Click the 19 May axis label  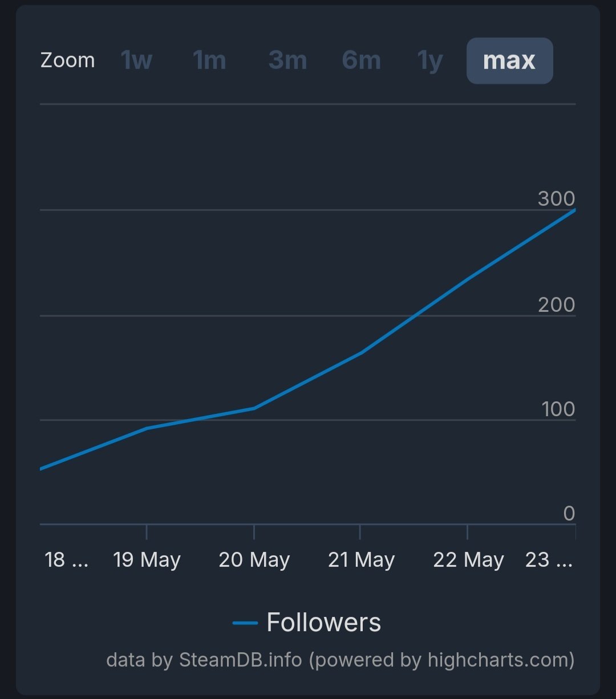[147, 559]
